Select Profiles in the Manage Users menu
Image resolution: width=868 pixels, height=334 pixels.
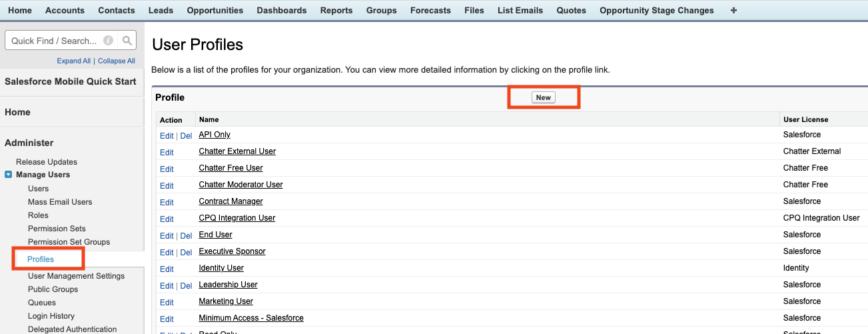tap(41, 259)
